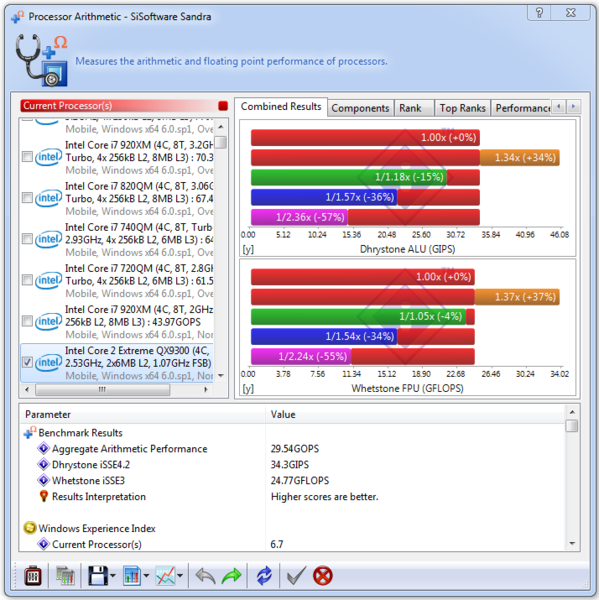
Task: Click the chart options bar-graph icon
Action: (x=131, y=576)
